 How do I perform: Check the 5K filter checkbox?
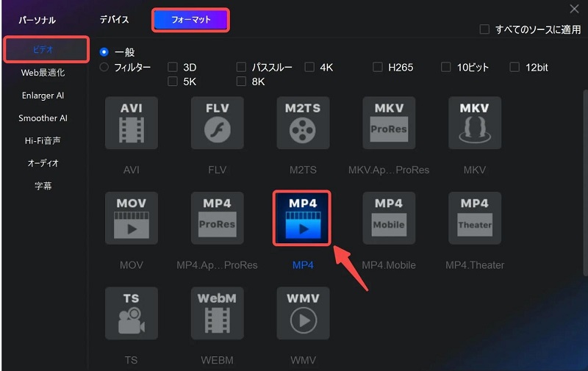click(173, 82)
